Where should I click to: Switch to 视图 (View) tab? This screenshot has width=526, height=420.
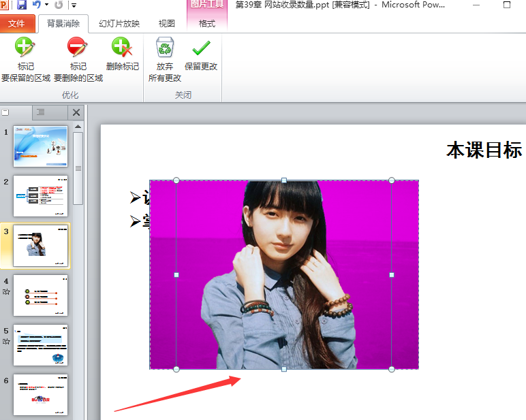click(167, 23)
